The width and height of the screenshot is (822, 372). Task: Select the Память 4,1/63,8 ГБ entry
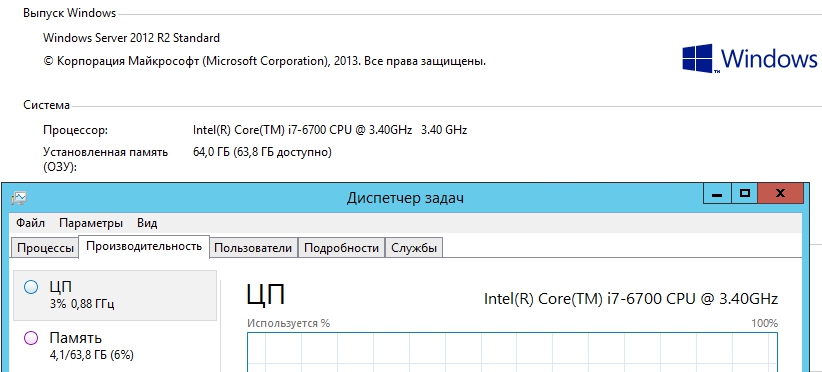tap(115, 346)
